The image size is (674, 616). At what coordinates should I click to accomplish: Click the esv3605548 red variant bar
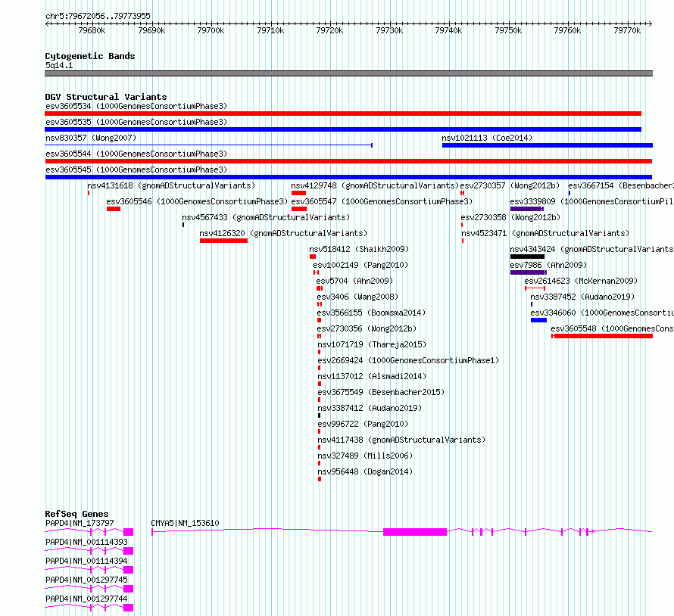602,336
